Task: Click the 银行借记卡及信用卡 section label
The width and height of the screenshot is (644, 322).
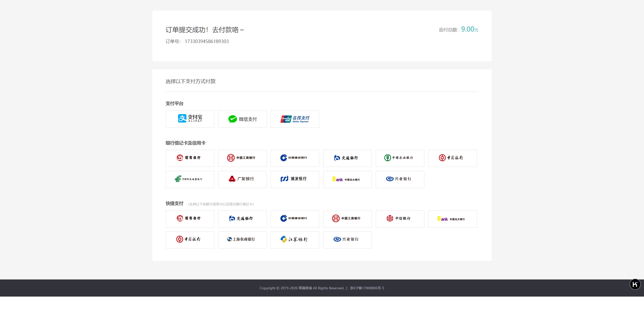Action: [x=185, y=143]
